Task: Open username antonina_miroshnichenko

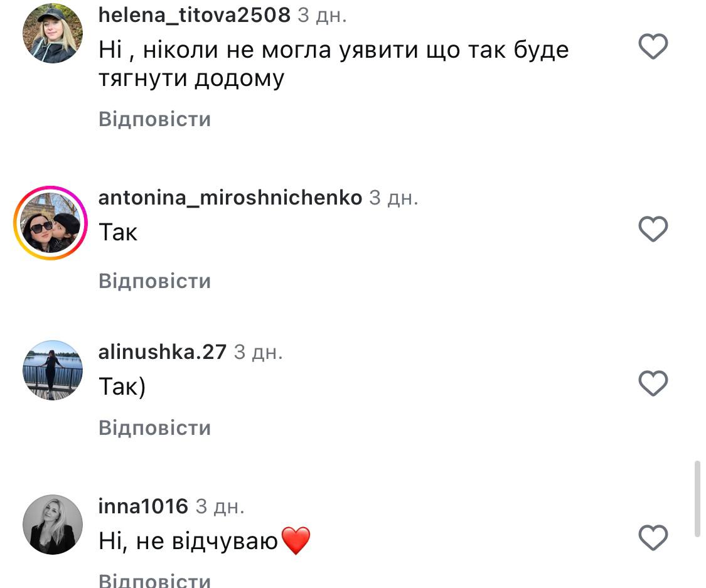Action: point(230,198)
